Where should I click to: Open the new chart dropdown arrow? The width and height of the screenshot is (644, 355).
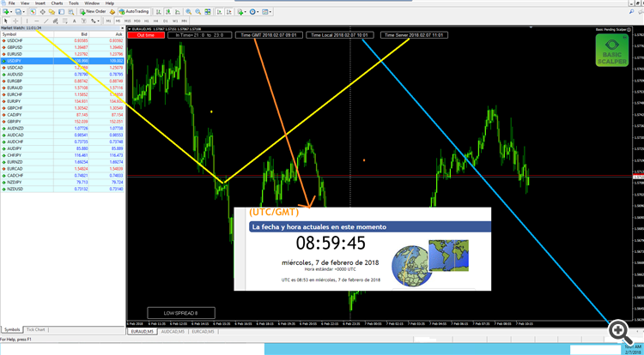point(11,12)
